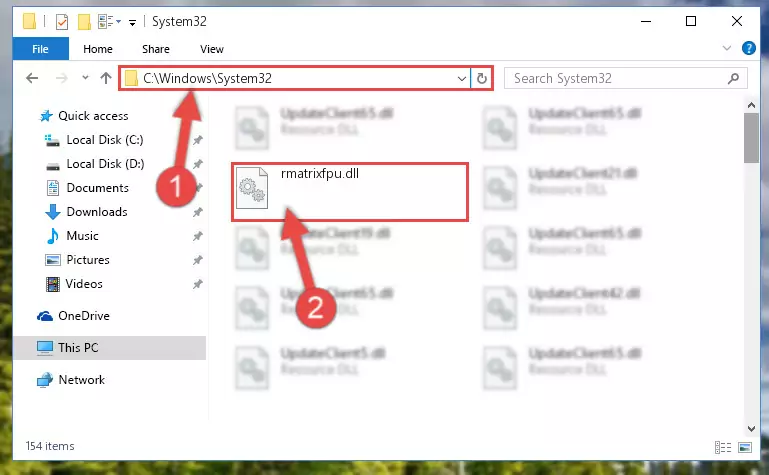Click the New folder toolbar icon

[x=84, y=22]
